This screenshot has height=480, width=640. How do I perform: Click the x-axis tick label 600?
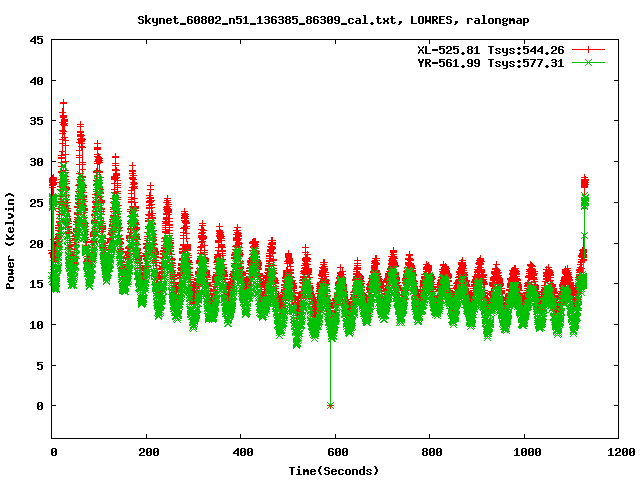pyautogui.click(x=338, y=452)
